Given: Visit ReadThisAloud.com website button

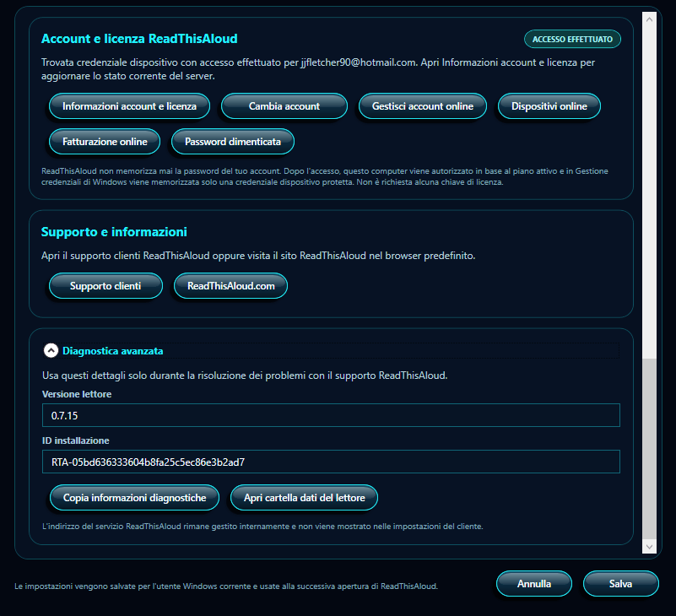Looking at the screenshot, I should click(230, 286).
